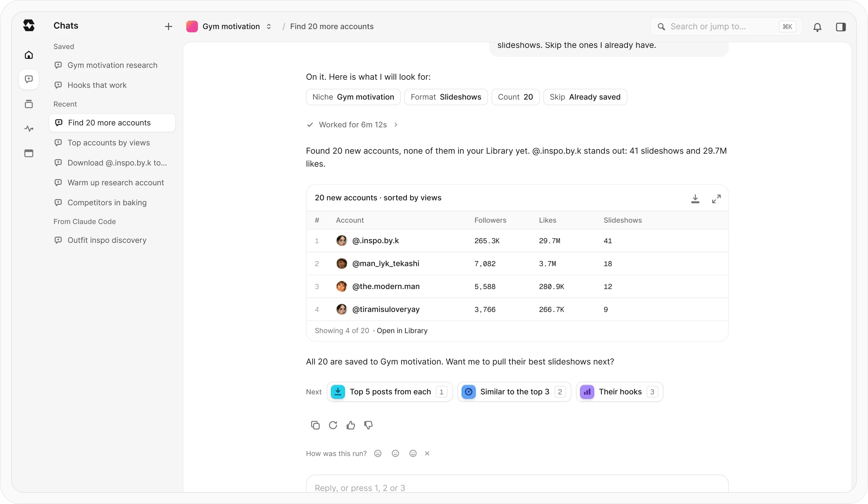Screen dimensions: 868x504
Task: Focus the Search or jump to field
Action: (x=726, y=27)
